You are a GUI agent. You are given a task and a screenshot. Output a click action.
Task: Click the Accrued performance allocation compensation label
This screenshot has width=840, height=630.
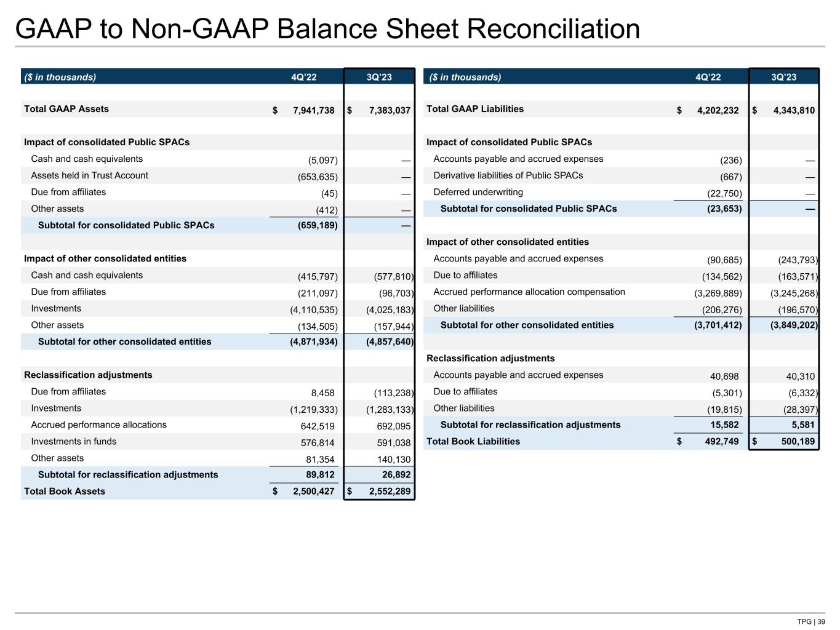pos(529,292)
